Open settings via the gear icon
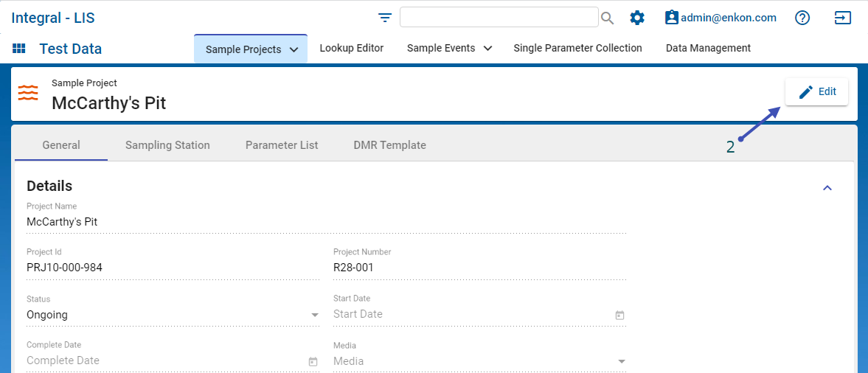Screen dimensions: 868x373 click(x=637, y=18)
